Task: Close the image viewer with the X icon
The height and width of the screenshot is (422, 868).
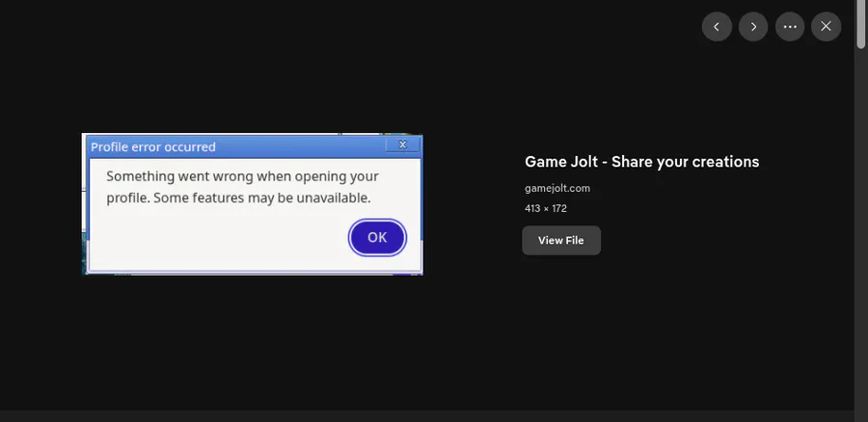Action: click(826, 27)
